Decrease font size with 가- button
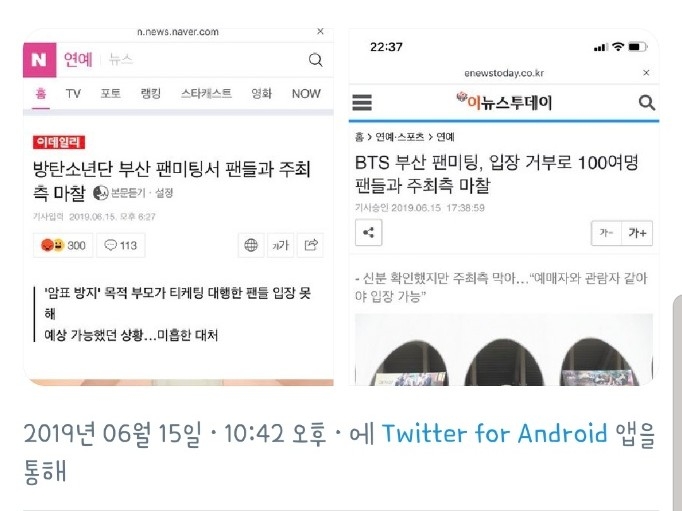Screen dimensions: 682x511 tap(606, 233)
